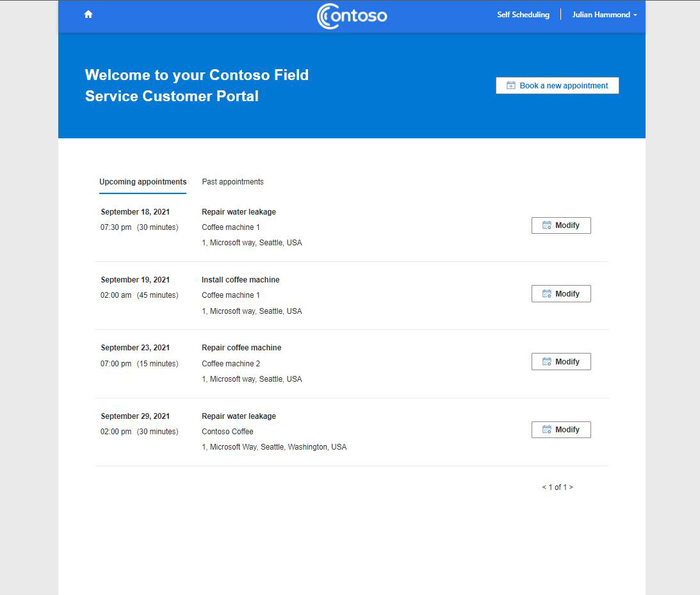
Task: Click calendar icon on September 19 Modify button
Action: 546,294
